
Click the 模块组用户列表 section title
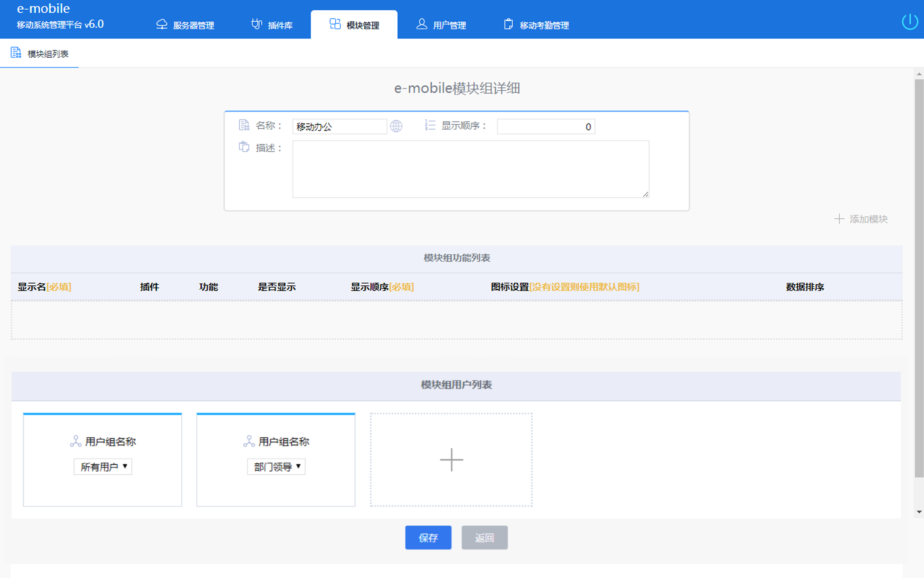tap(456, 385)
